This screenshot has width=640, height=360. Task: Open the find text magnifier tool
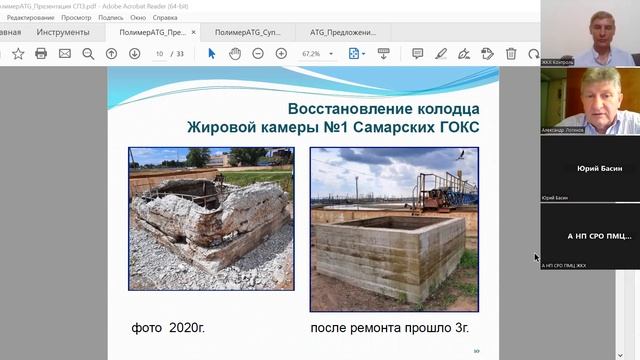click(x=88, y=53)
